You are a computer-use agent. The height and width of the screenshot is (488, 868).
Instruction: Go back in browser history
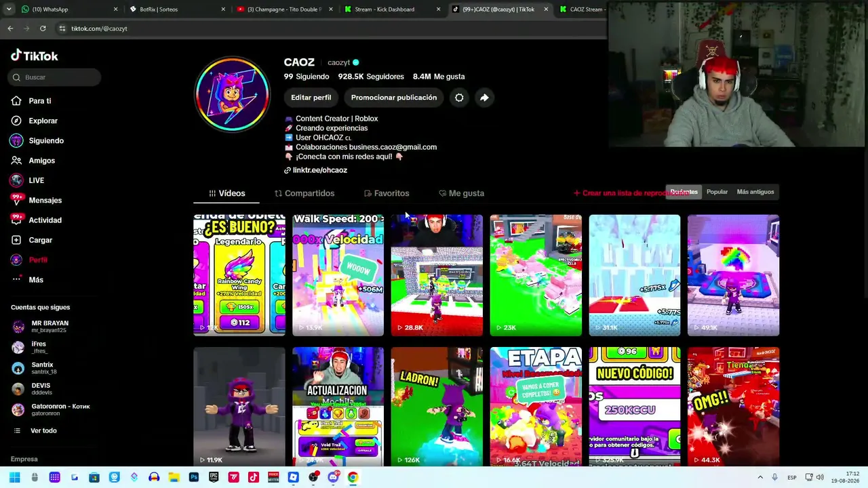(x=10, y=28)
